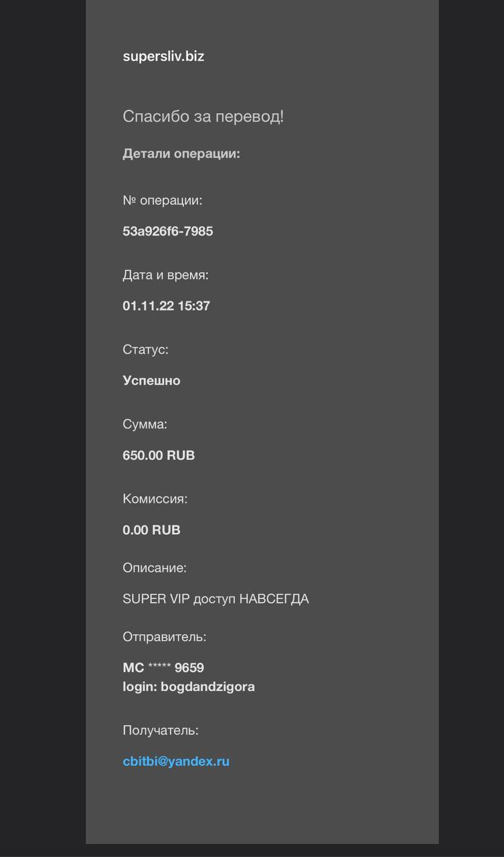The image size is (504, 857).
Task: Click the supersliv.biz site name header
Action: pyautogui.click(x=163, y=56)
